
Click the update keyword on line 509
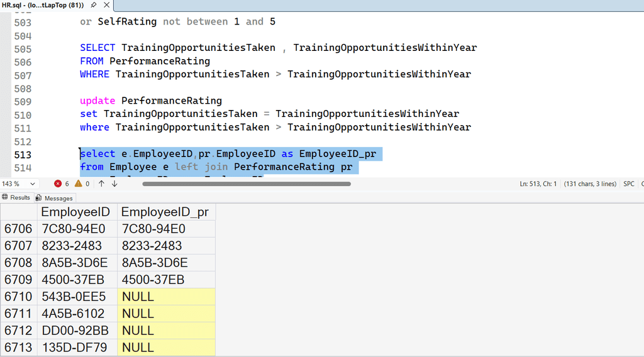point(97,101)
